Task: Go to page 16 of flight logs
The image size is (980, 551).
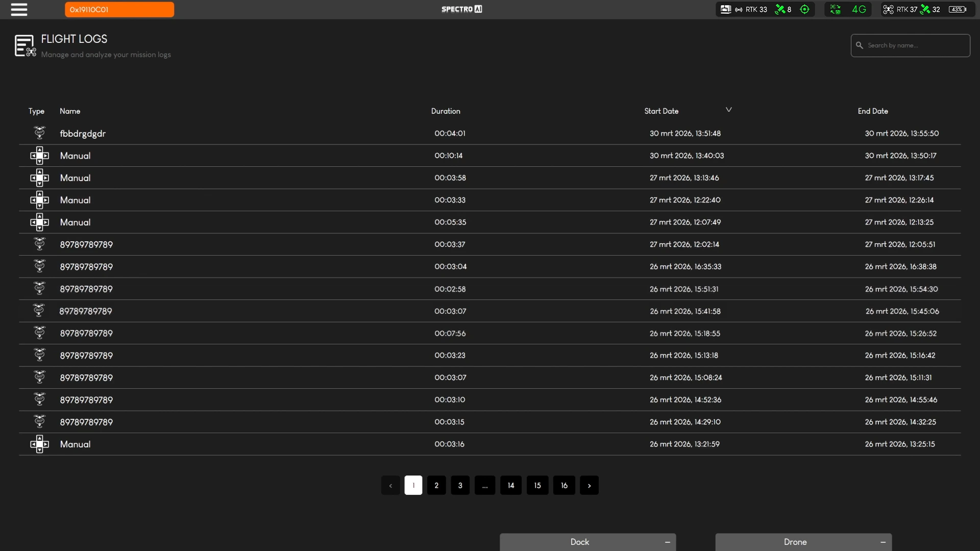Action: tap(563, 485)
